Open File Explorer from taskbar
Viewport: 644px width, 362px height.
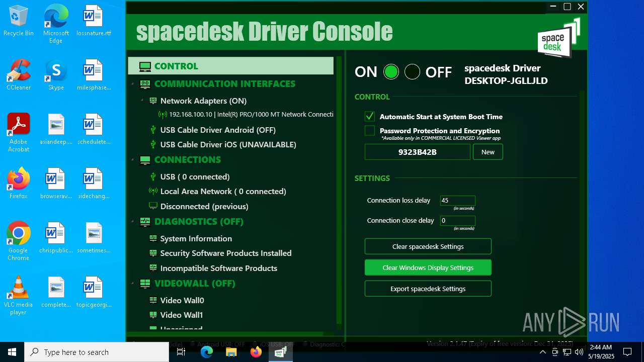tap(231, 352)
